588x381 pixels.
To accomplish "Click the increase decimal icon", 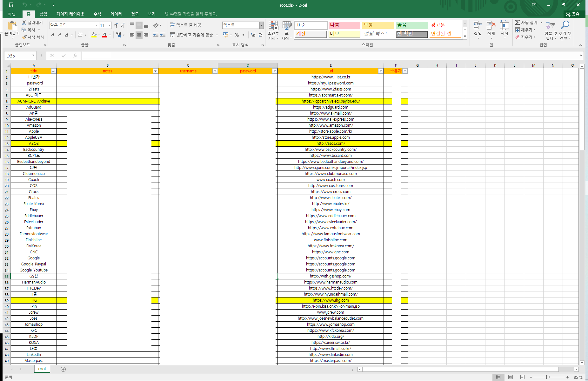I will (253, 35).
